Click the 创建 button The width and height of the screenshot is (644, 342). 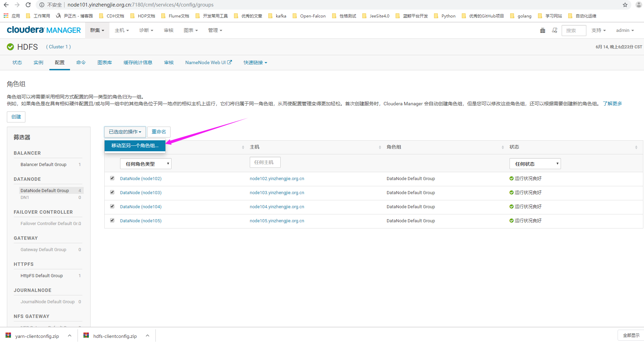click(16, 117)
